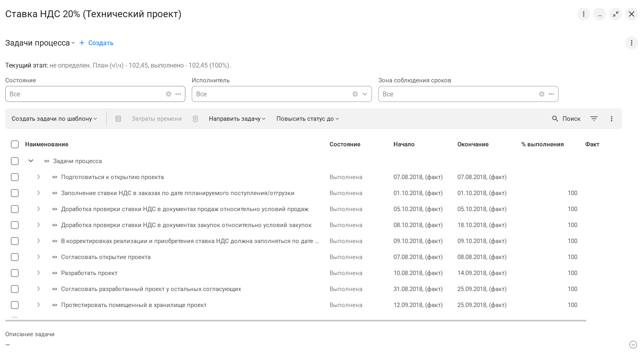This screenshot has width=644, height=355.
Task: Clear the Состояние filter with x icon
Action: [169, 94]
